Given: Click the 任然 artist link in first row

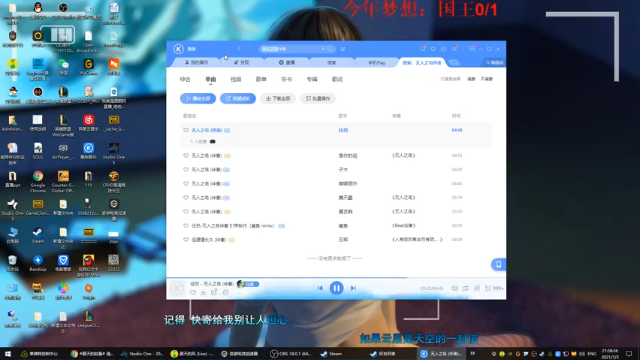Looking at the screenshot, I should point(343,130).
